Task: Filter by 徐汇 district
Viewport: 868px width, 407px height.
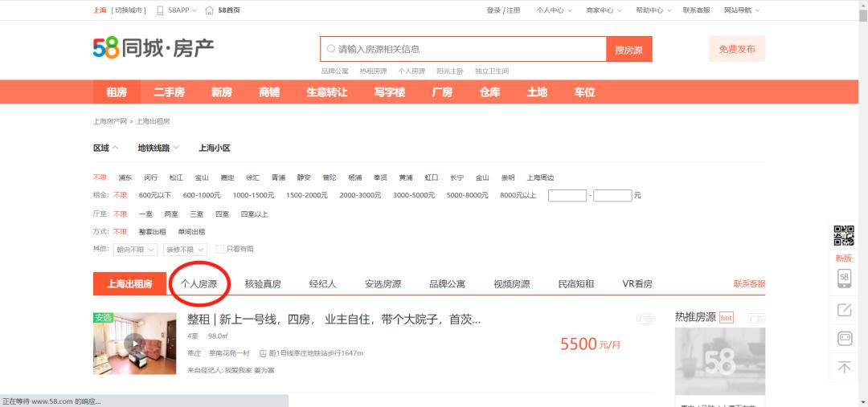Action: [x=252, y=178]
